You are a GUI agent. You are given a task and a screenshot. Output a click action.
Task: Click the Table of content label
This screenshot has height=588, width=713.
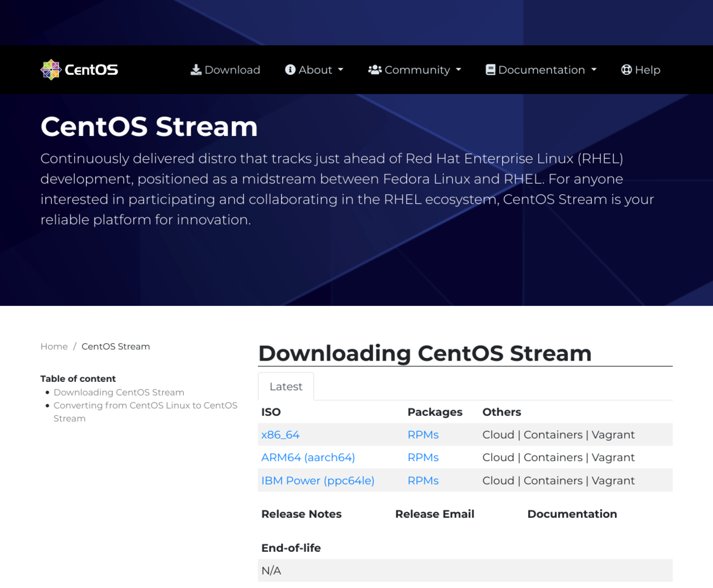(78, 378)
